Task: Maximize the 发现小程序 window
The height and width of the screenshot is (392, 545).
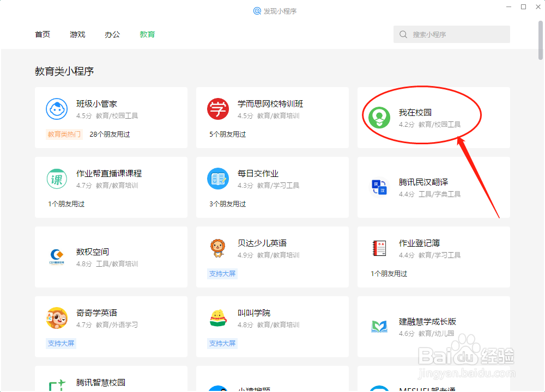Action: 523,7
